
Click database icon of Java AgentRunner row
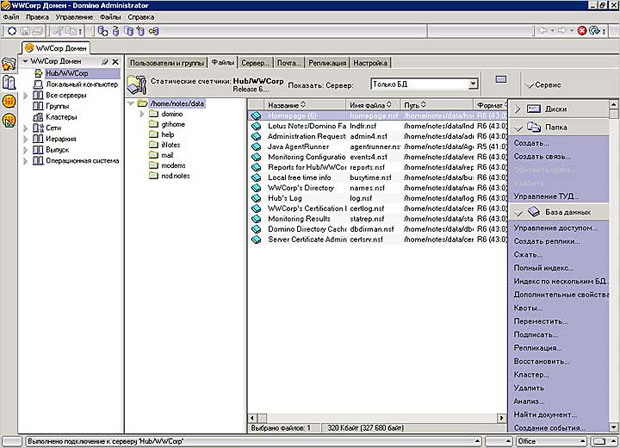pos(256,147)
